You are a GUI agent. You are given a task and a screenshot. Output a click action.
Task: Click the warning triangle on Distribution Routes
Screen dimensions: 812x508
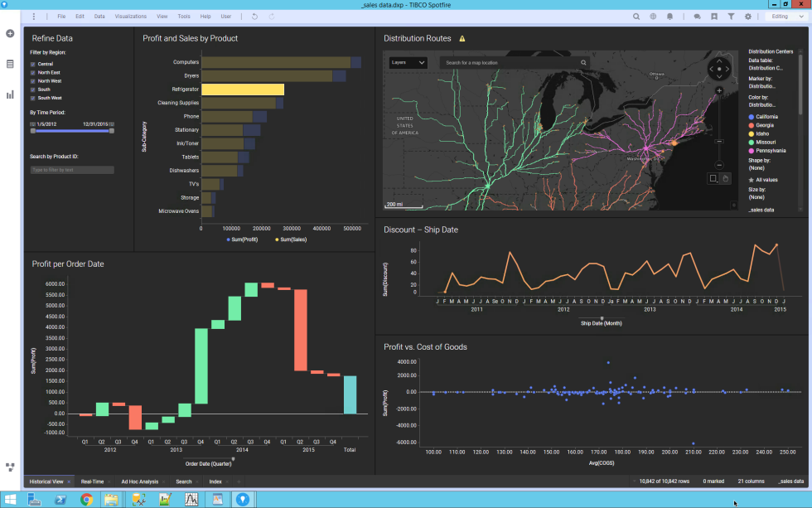pos(463,38)
